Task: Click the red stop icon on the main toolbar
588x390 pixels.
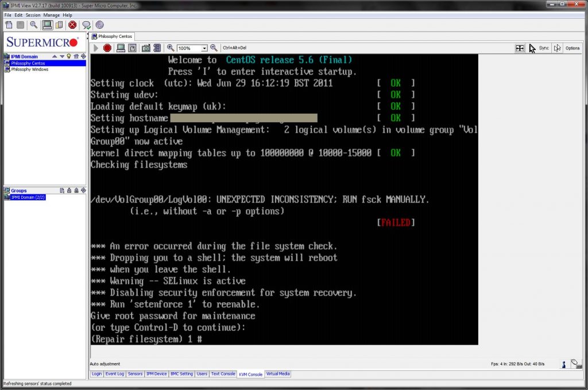Action: pyautogui.click(x=72, y=25)
